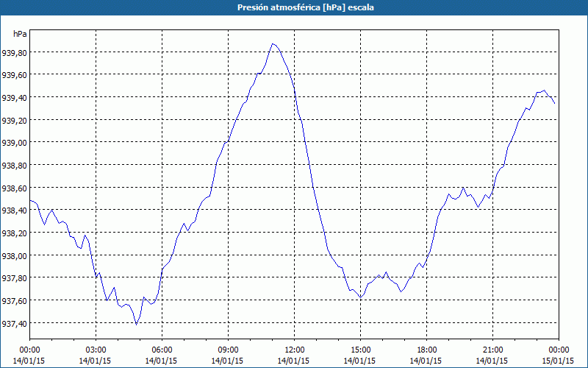Click the 939,00 y-axis value
588x368 pixels.
tap(14, 143)
